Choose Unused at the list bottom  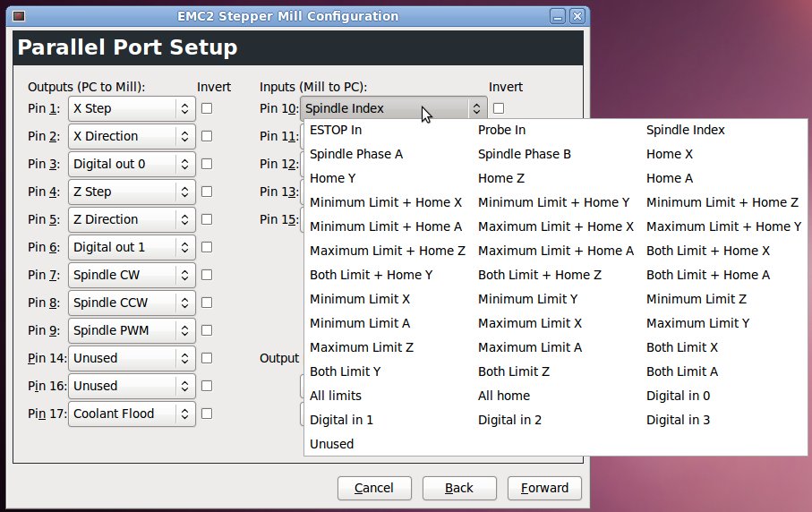[x=331, y=444]
